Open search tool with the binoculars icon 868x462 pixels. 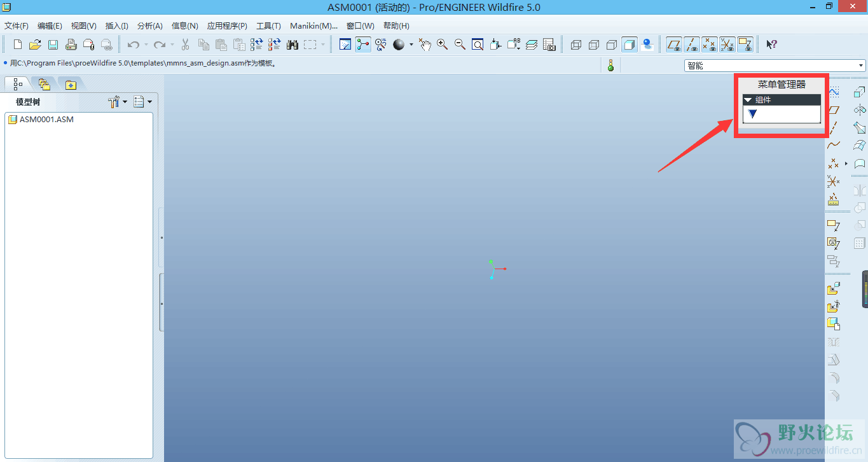[x=293, y=45]
